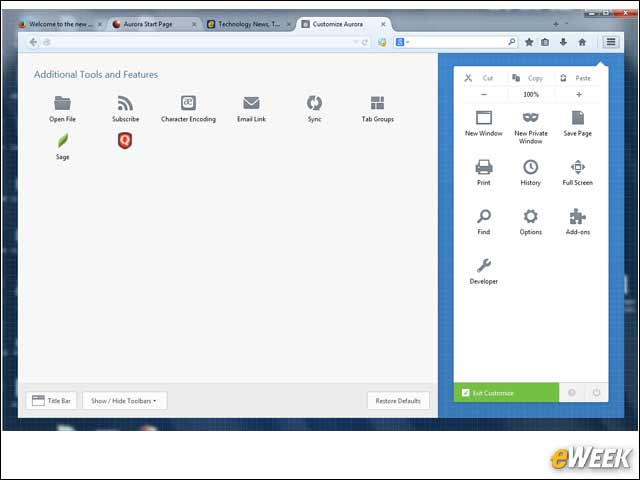The image size is (640, 480).
Task: Open the URL bar history dropdown arrow
Action: (x=355, y=42)
